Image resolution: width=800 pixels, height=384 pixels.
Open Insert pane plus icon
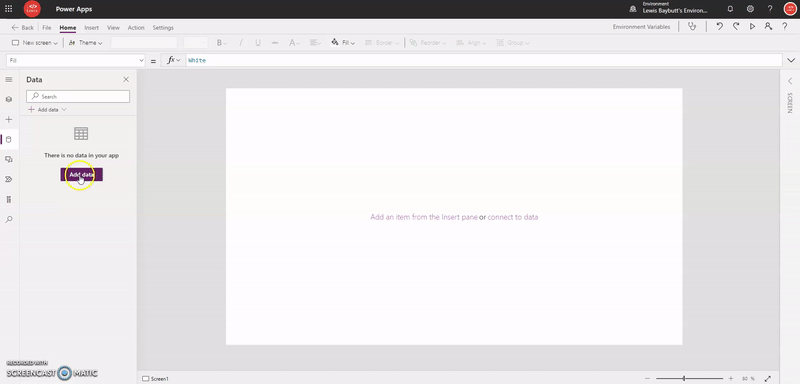[x=9, y=119]
